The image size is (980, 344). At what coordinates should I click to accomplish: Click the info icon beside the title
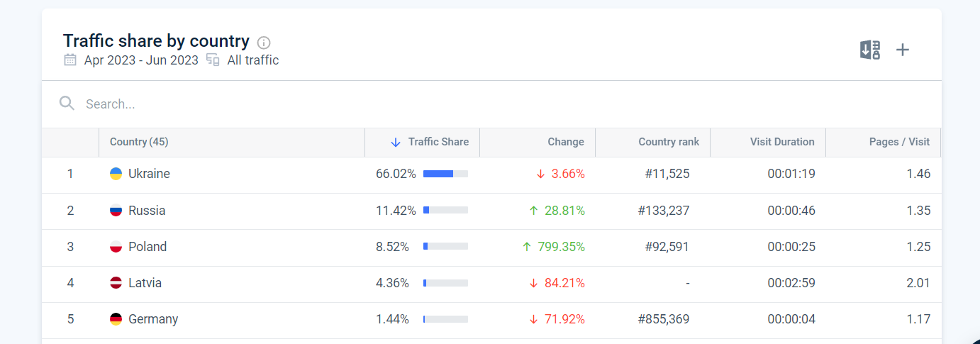click(264, 42)
